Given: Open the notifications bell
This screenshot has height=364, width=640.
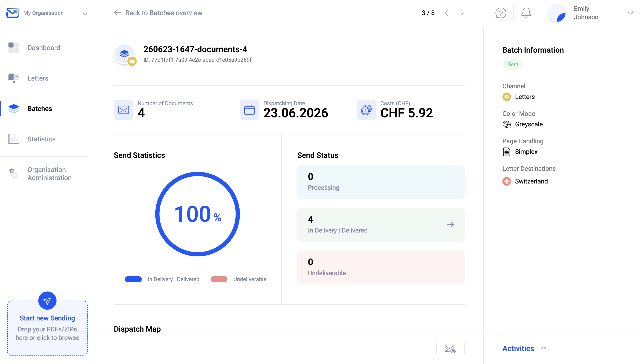Looking at the screenshot, I should pyautogui.click(x=526, y=13).
